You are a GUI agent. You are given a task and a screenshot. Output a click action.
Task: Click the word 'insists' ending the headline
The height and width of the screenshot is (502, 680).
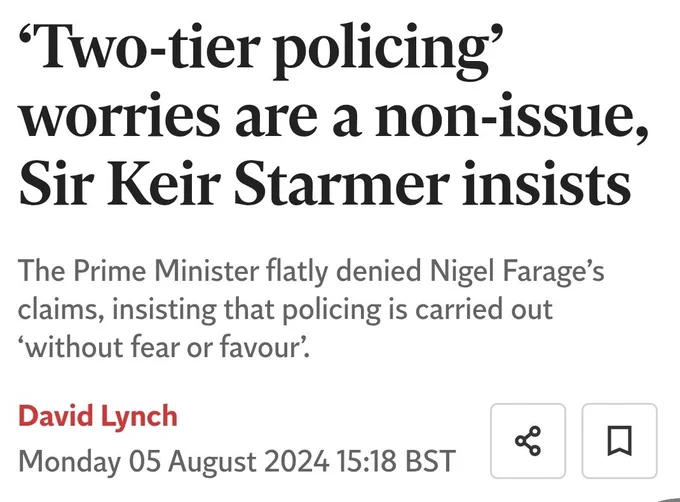[x=546, y=183]
